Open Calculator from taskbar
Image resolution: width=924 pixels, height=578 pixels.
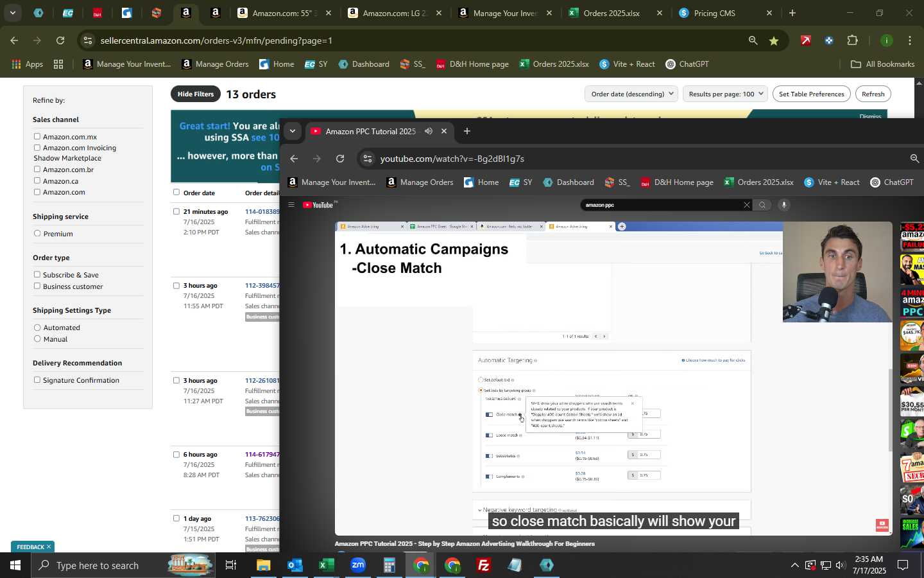[389, 565]
